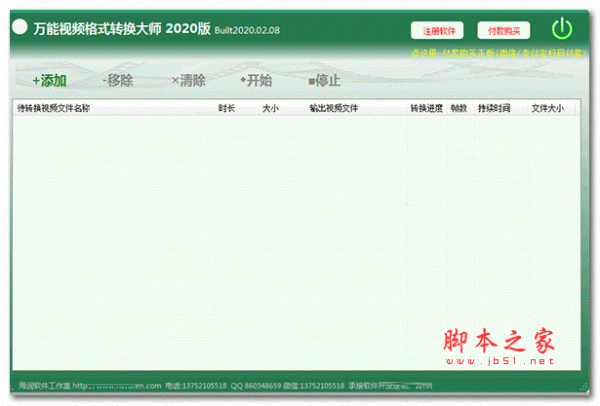Click the Built2020.02.08 version text
Image resolution: width=600 pixels, height=406 pixels.
pyautogui.click(x=247, y=31)
